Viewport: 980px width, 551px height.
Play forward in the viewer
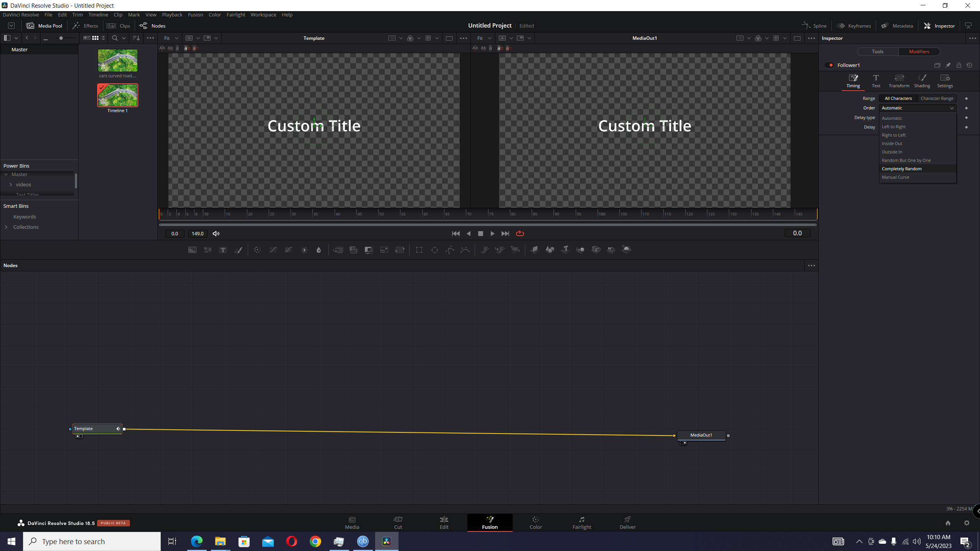(492, 233)
